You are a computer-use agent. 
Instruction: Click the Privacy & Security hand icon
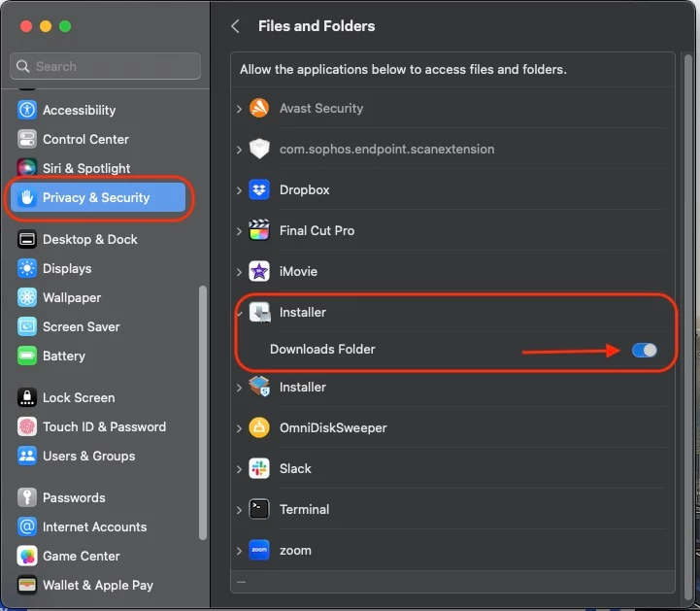coord(27,197)
